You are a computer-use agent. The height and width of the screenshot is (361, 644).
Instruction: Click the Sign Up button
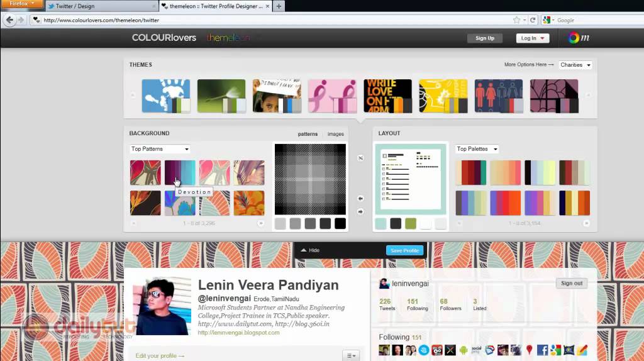pyautogui.click(x=485, y=38)
